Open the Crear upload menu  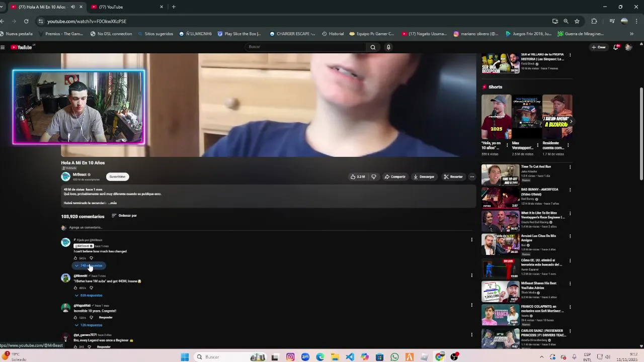tap(599, 47)
